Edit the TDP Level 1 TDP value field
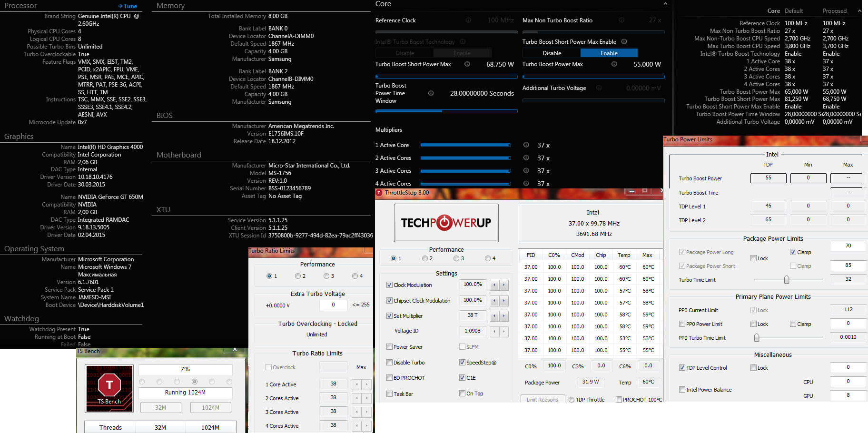The image size is (868, 433). tap(768, 206)
